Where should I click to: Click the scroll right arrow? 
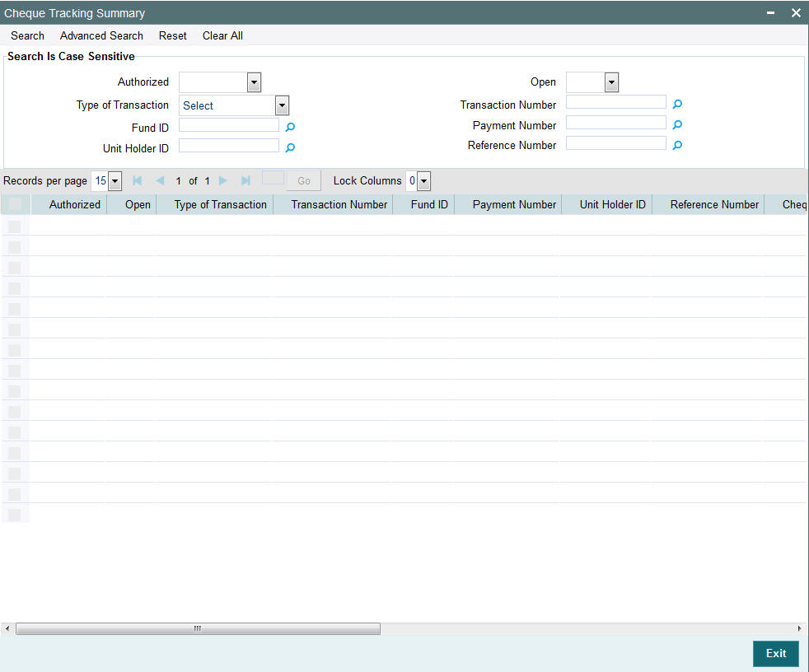(799, 628)
